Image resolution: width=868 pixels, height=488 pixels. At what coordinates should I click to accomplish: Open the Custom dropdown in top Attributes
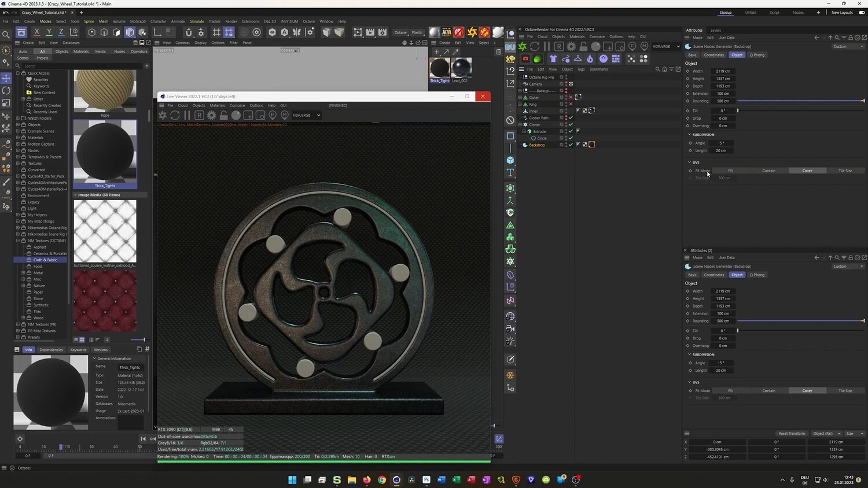pyautogui.click(x=848, y=46)
